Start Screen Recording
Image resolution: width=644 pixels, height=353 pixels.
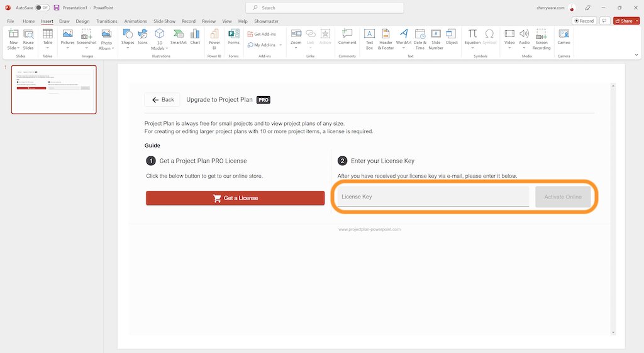tap(541, 38)
